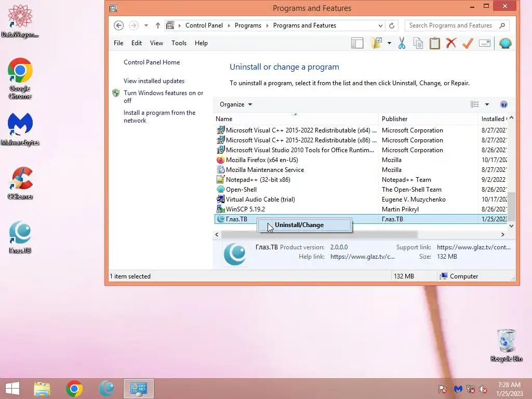Open the glaz.tv help link

[362, 257]
